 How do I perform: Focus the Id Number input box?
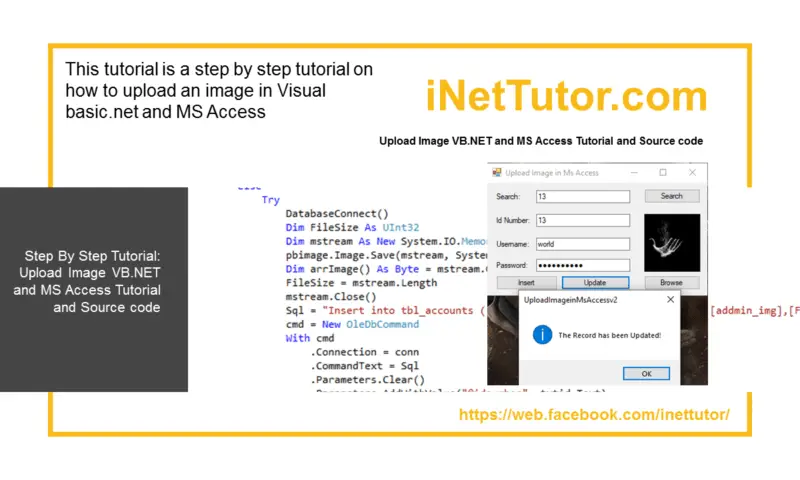pos(582,220)
